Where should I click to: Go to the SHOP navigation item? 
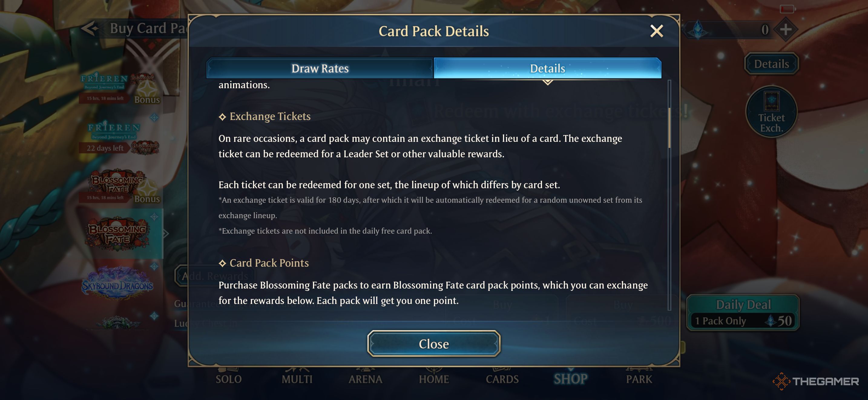point(570,379)
